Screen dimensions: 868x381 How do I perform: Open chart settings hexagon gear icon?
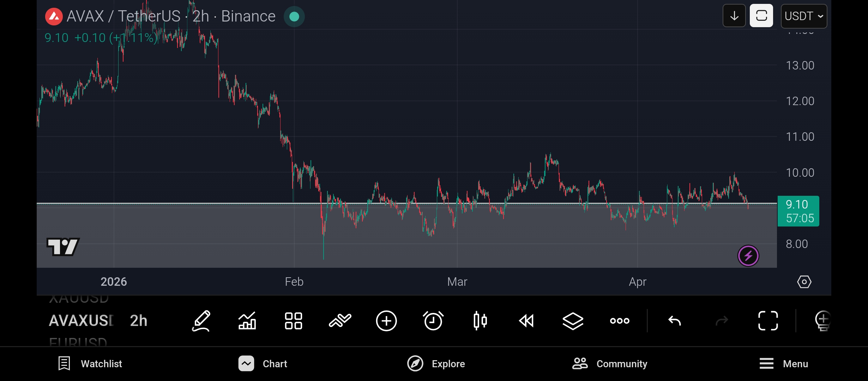click(804, 282)
